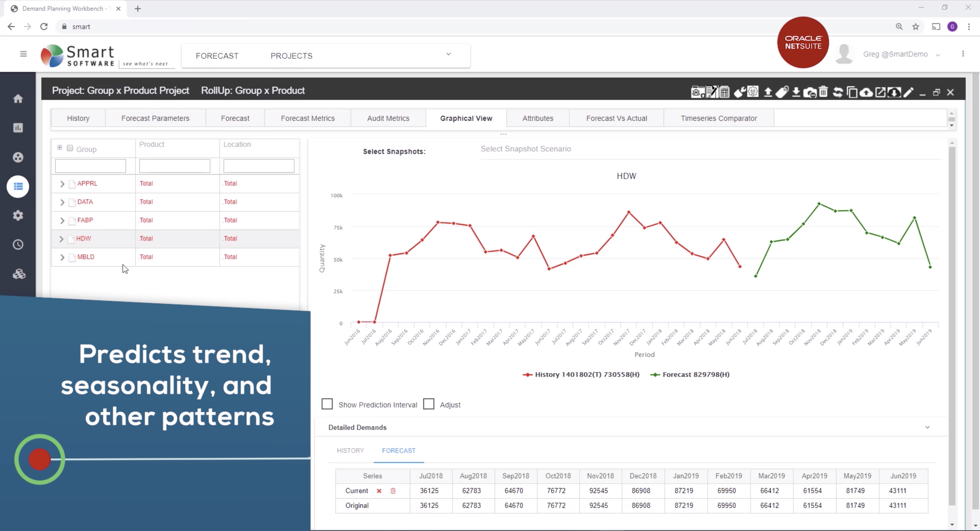Check the Group header checkbox

[x=70, y=148]
